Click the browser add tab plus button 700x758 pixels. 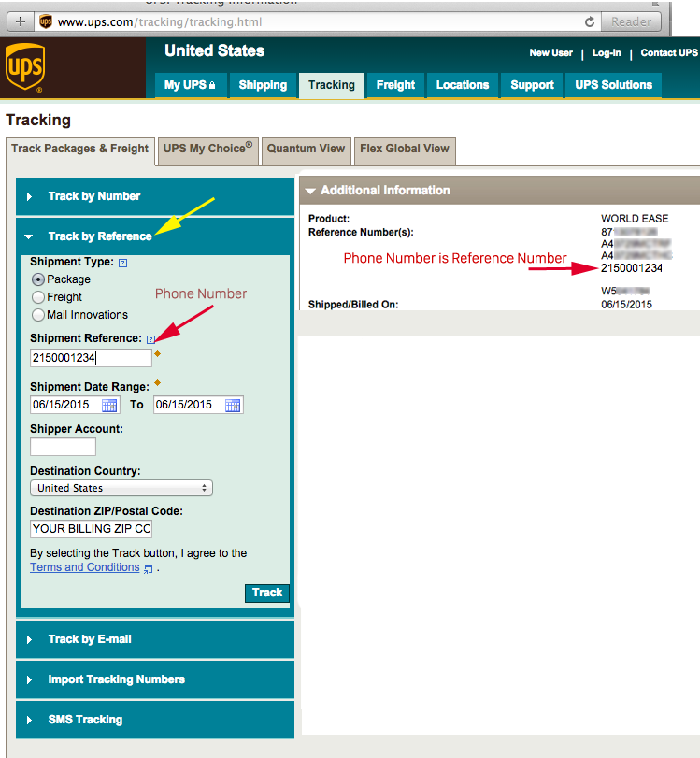point(21,21)
